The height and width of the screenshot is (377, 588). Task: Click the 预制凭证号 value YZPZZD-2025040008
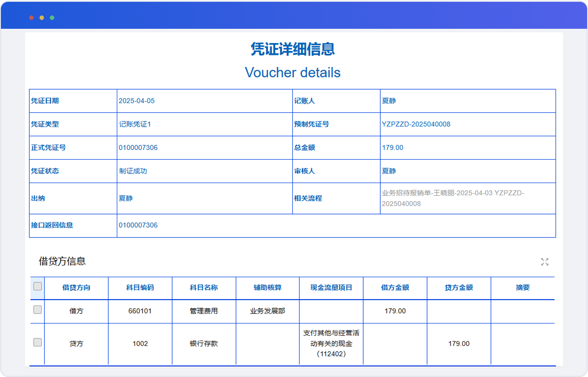(416, 124)
